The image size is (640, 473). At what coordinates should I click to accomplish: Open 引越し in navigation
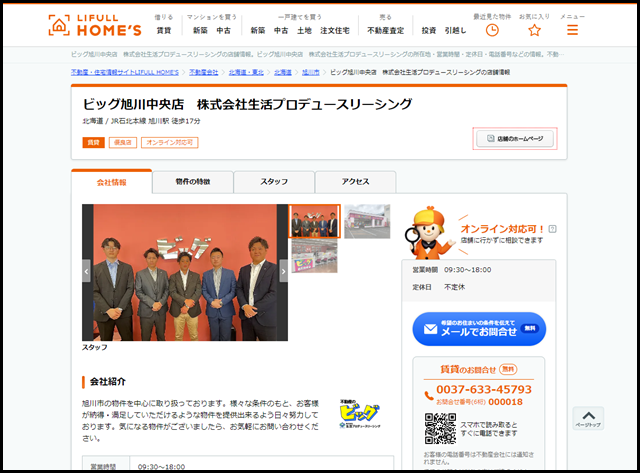click(455, 30)
